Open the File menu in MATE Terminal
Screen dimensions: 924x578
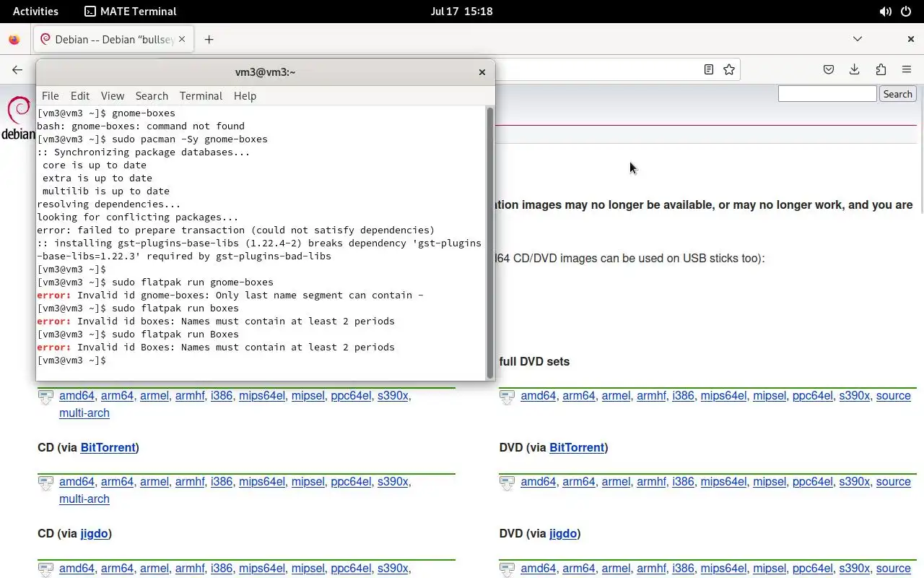[x=51, y=95]
